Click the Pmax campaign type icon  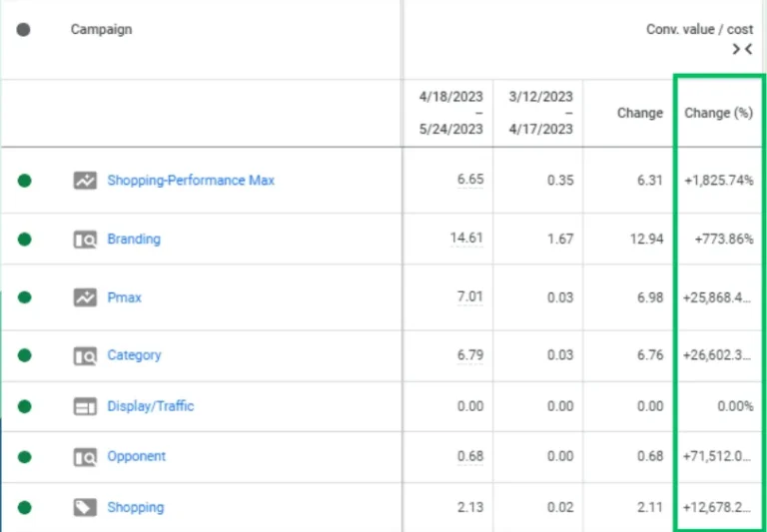click(x=84, y=297)
